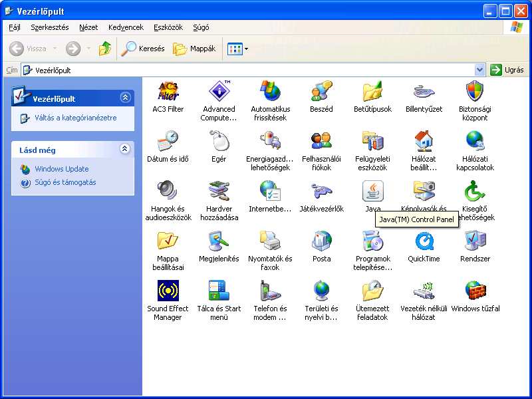532x399 pixels.
Task: Open Dátum és idő icon
Action: [x=168, y=141]
